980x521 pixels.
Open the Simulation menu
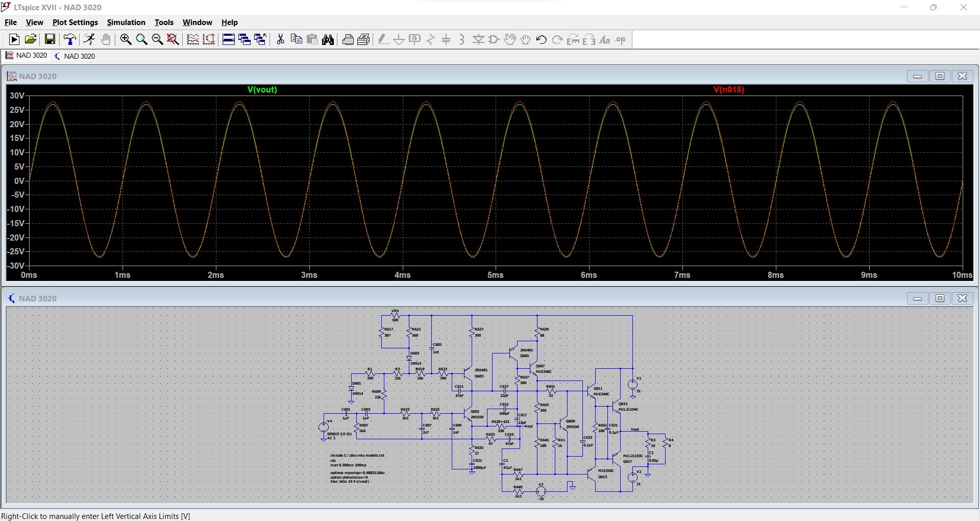click(126, 22)
